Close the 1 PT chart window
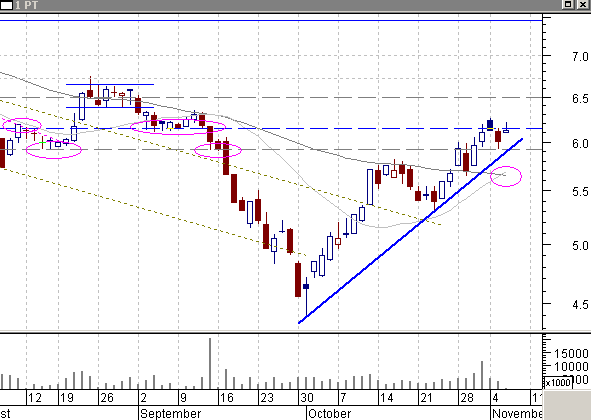The height and width of the screenshot is (420, 591). pos(583,5)
